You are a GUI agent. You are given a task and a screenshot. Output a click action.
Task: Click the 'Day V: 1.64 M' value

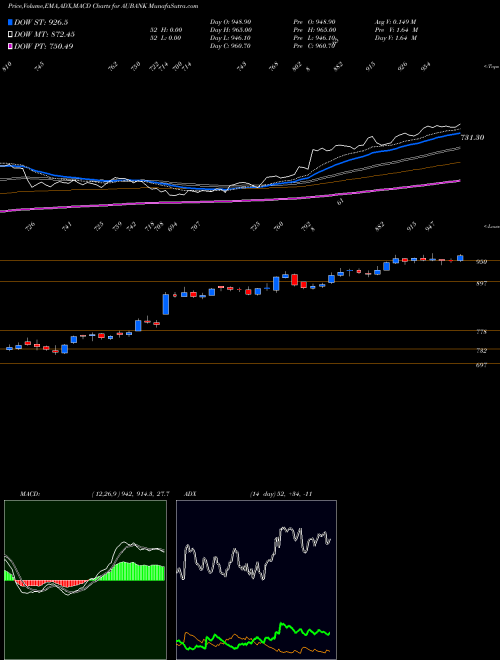click(396, 38)
